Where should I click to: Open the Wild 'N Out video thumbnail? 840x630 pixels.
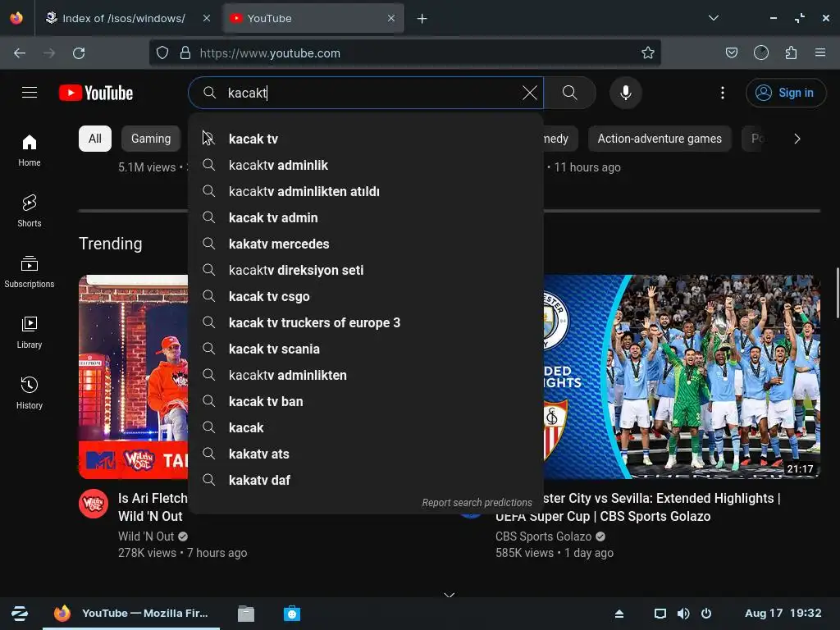coord(134,377)
